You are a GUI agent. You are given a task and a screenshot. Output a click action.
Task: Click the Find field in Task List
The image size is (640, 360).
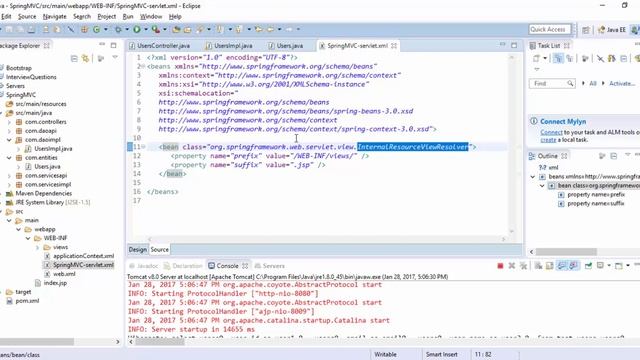(x=552, y=83)
